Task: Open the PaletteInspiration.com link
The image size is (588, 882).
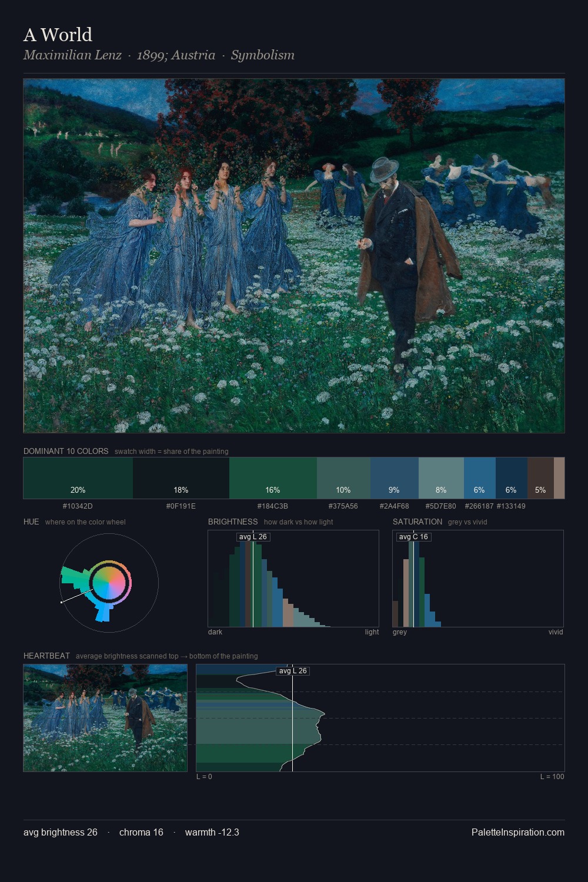Action: [x=518, y=832]
